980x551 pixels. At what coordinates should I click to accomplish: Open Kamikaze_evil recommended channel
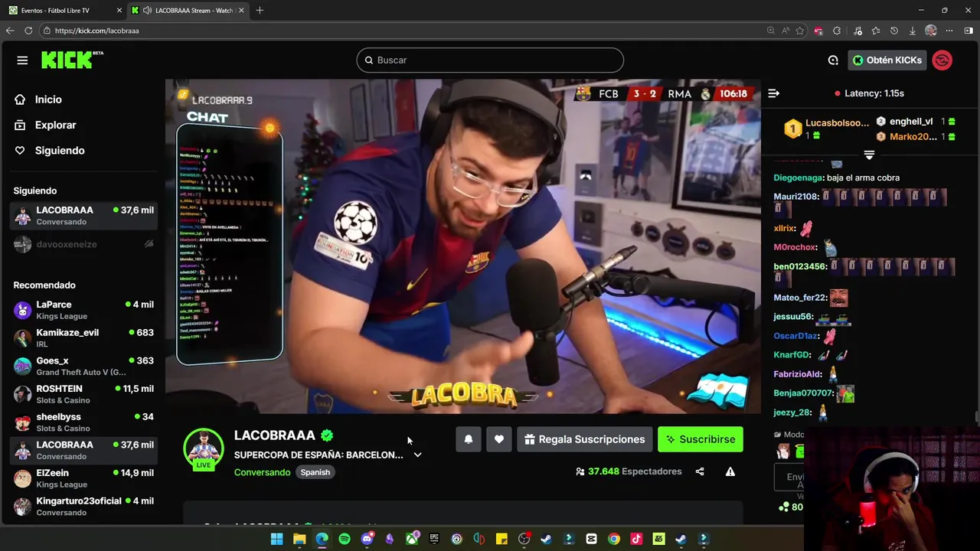(x=83, y=338)
